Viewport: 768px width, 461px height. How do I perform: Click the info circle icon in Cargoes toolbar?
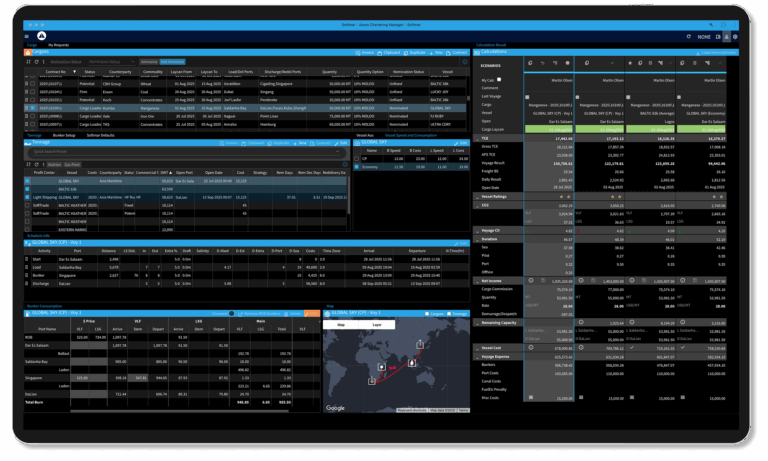pyautogui.click(x=464, y=62)
